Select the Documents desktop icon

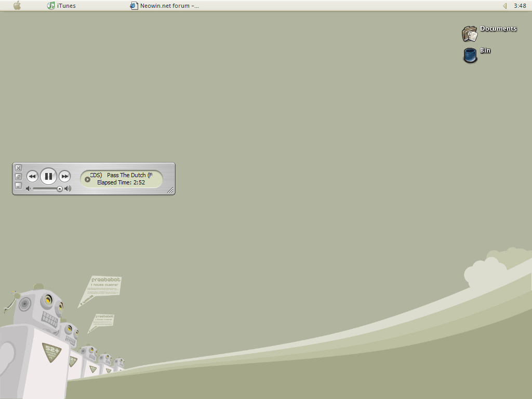click(x=489, y=33)
